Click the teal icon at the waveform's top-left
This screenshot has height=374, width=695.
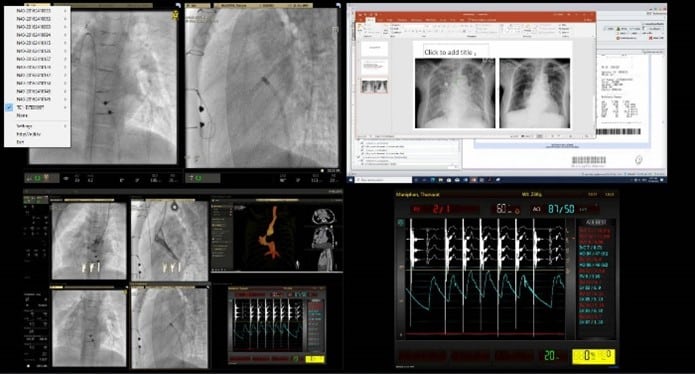[x=402, y=222]
